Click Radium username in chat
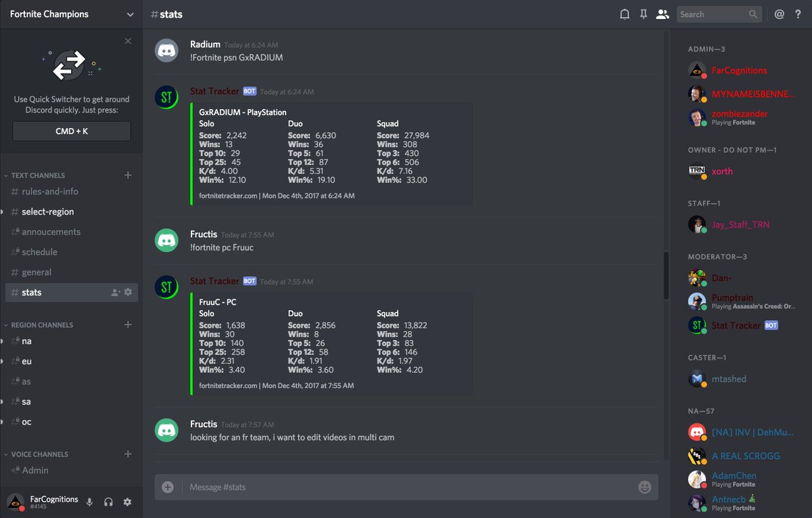This screenshot has width=812, height=518. pyautogui.click(x=205, y=45)
